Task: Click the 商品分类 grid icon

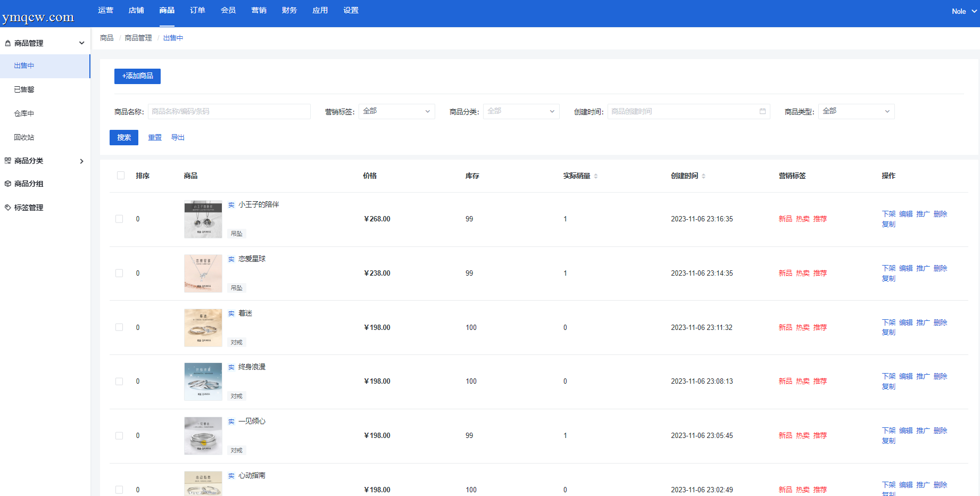Action: point(8,161)
